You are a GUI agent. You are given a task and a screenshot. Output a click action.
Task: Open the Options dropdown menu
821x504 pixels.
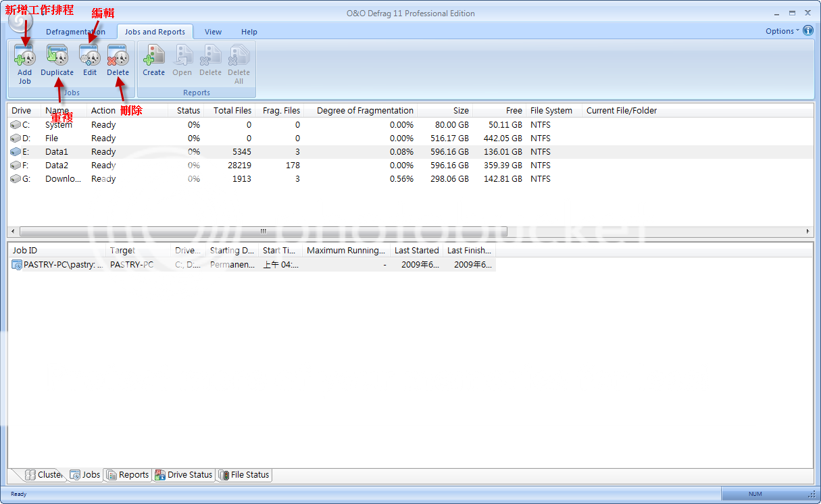(x=782, y=31)
